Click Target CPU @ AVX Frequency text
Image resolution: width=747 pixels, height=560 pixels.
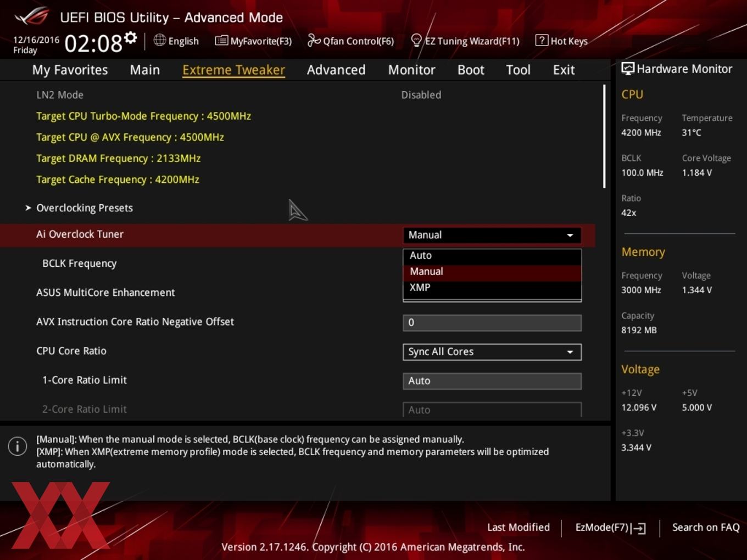130,137
